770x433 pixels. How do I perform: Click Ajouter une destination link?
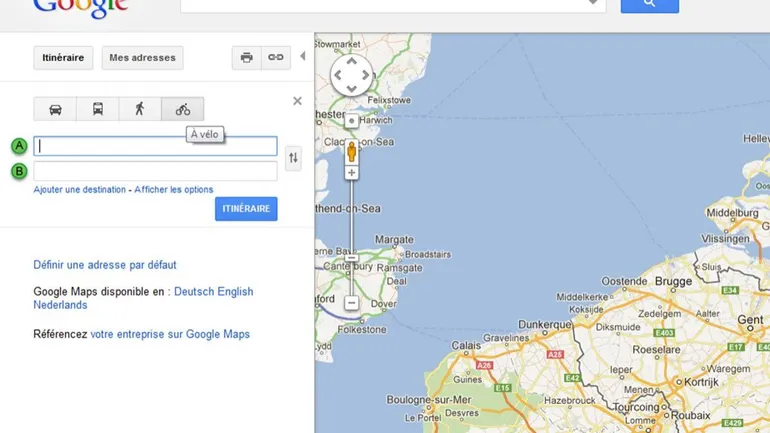click(x=80, y=189)
